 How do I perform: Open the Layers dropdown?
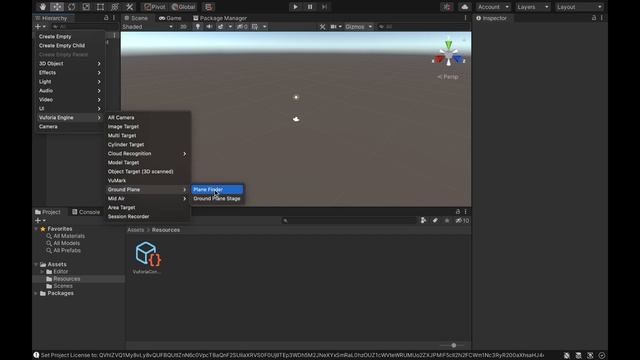pyautogui.click(x=533, y=7)
